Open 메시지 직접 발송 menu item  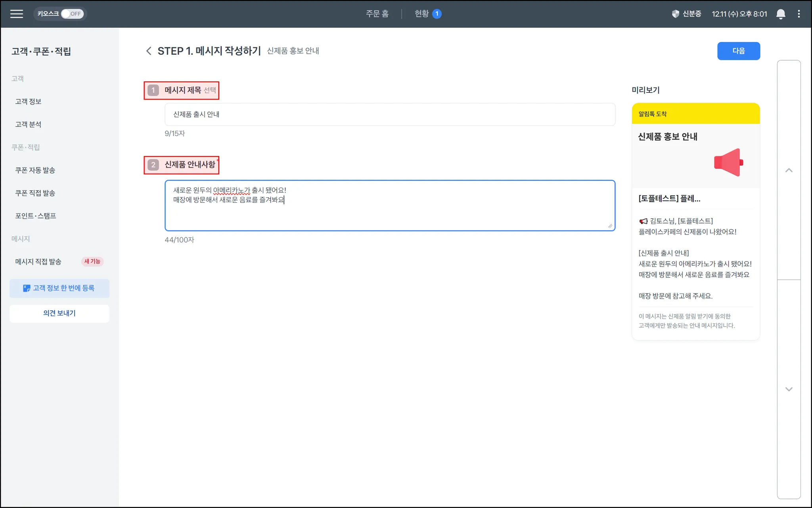click(x=38, y=262)
